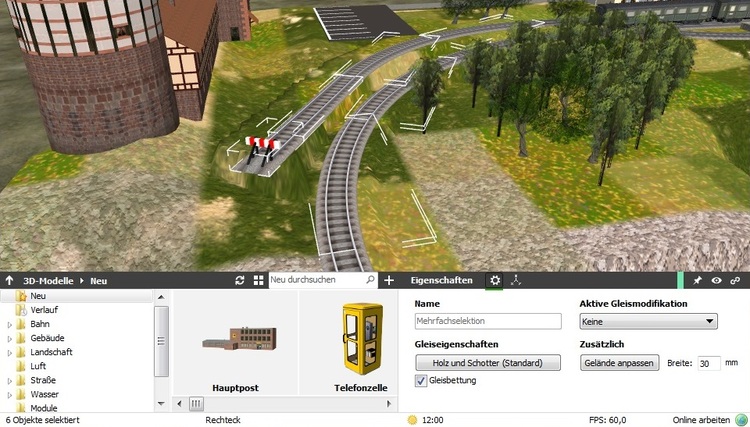The height and width of the screenshot is (427, 750).
Task: Click the 12:00 time display
Action: [x=432, y=420]
